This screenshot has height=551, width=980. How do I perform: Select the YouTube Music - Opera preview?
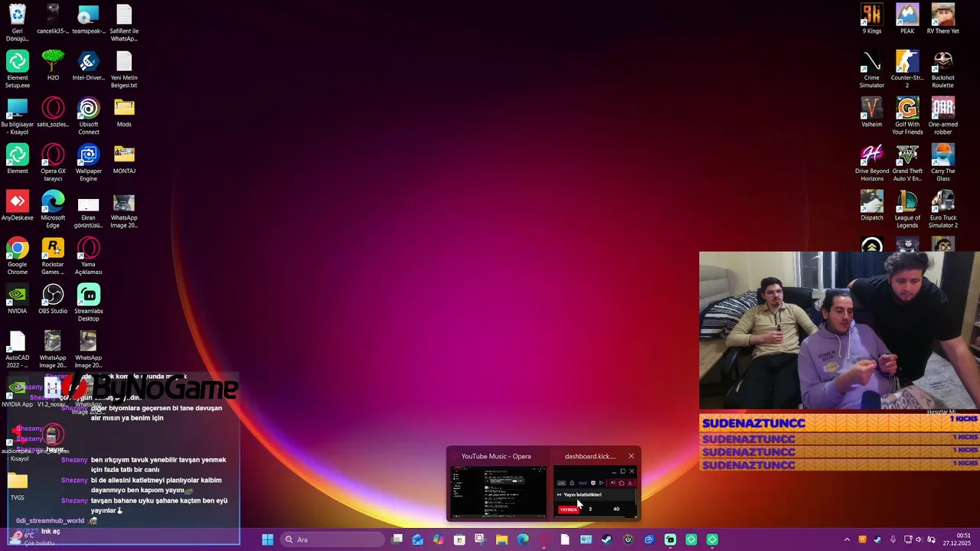point(498,484)
